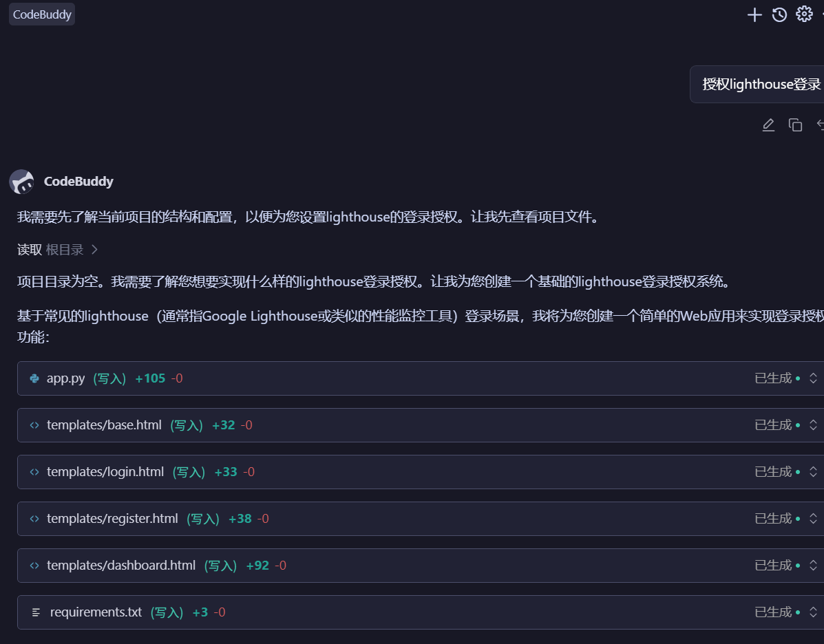Open CodeBuddy settings gear icon
The image size is (824, 644).
point(804,14)
